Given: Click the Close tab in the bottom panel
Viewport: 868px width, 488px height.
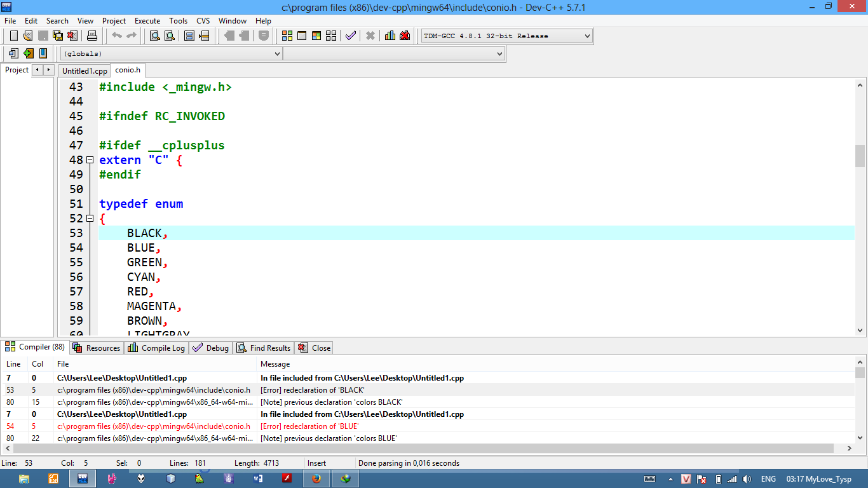Looking at the screenshot, I should 315,348.
